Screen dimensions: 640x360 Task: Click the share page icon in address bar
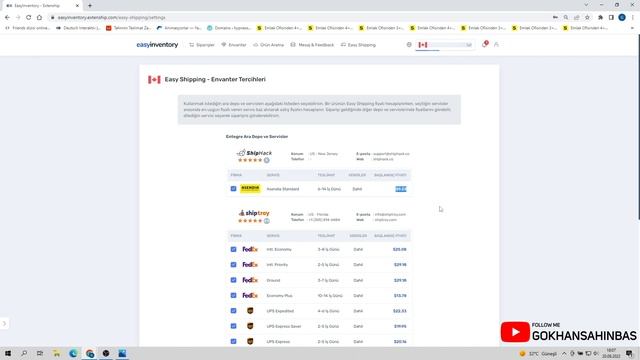576,18
